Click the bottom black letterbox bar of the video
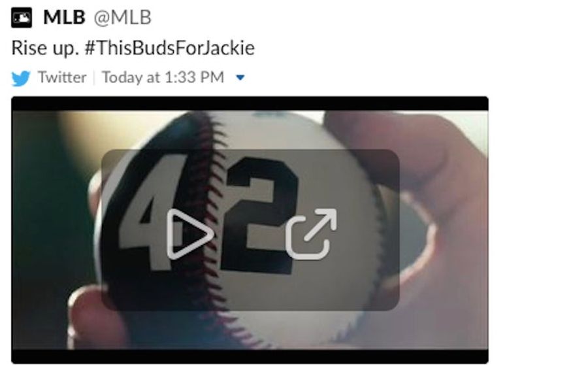 point(250,356)
